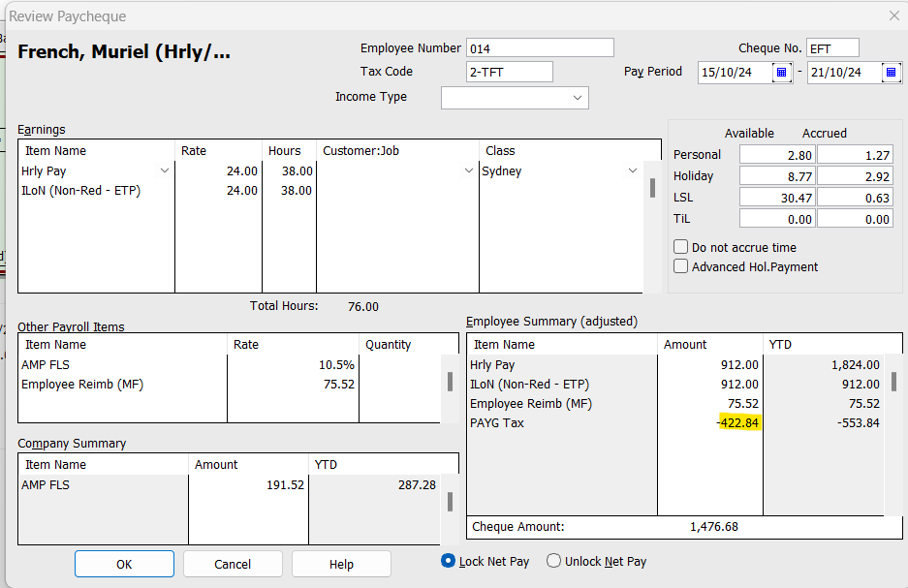The height and width of the screenshot is (588, 908).
Task: Edit LSL accrued hours 0.63
Action: coord(855,198)
